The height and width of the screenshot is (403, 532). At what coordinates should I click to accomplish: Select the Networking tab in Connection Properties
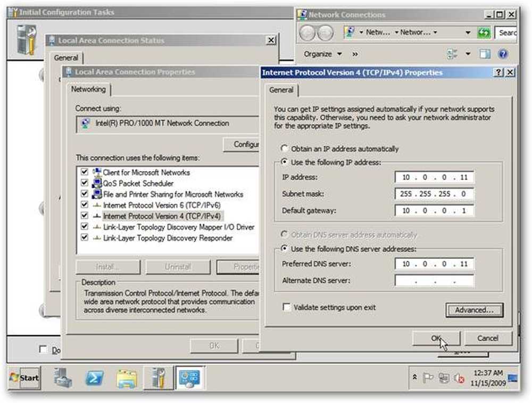pos(88,89)
